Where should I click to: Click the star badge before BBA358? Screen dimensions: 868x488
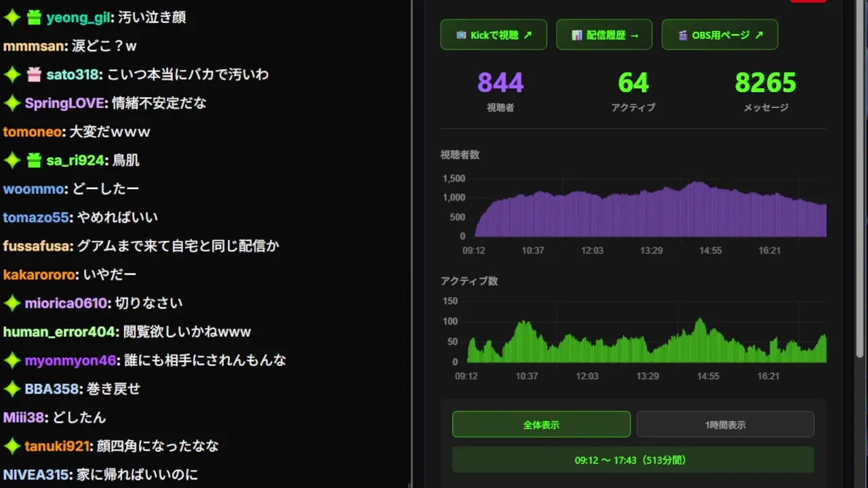[x=12, y=389]
